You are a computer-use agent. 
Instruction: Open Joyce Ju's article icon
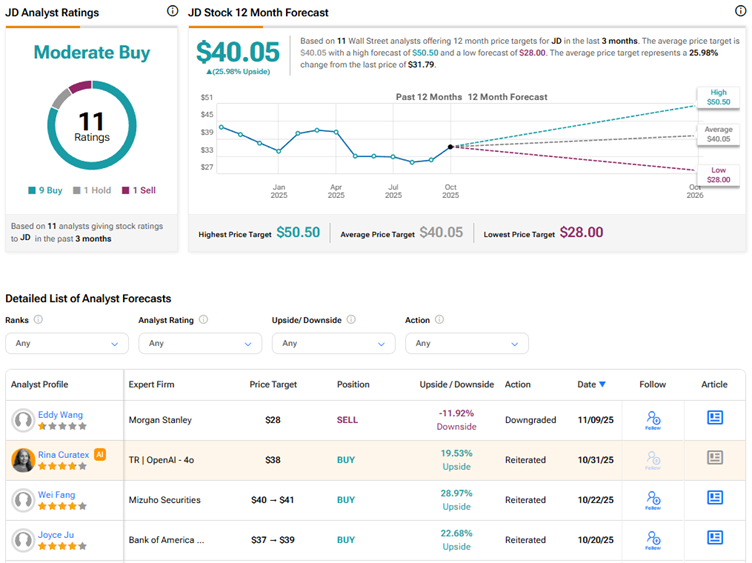click(714, 538)
